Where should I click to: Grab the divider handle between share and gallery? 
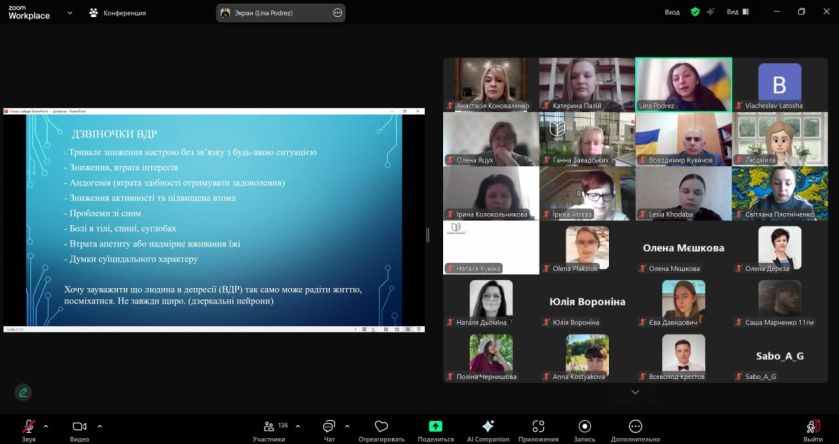[428, 235]
